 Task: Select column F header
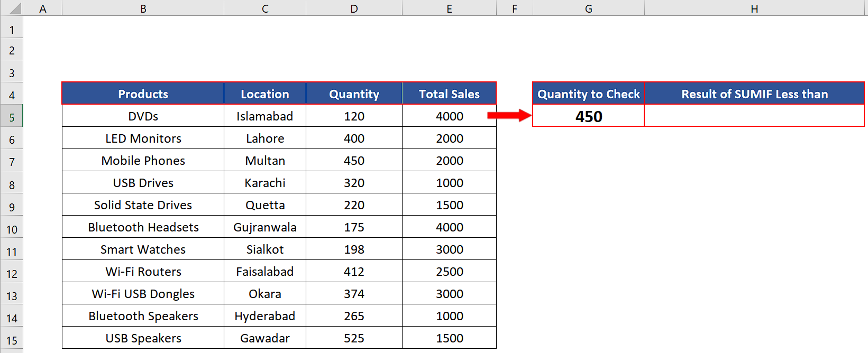pos(515,8)
